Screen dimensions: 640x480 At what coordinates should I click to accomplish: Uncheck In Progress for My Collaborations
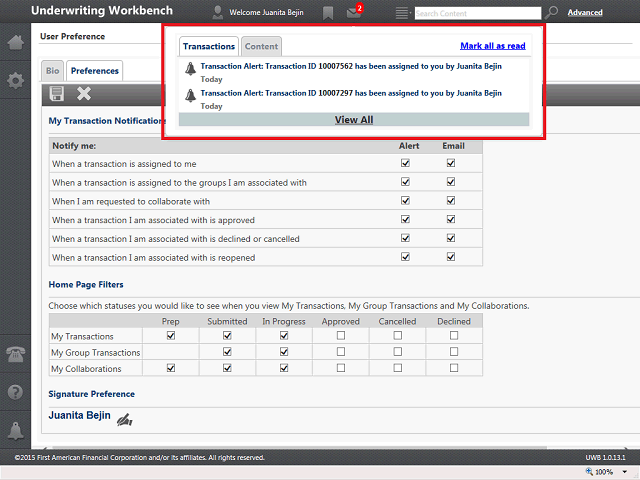pyautogui.click(x=284, y=368)
